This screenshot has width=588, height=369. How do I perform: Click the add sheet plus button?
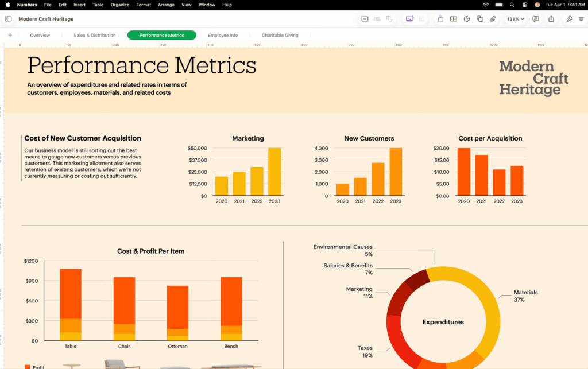pyautogui.click(x=10, y=35)
